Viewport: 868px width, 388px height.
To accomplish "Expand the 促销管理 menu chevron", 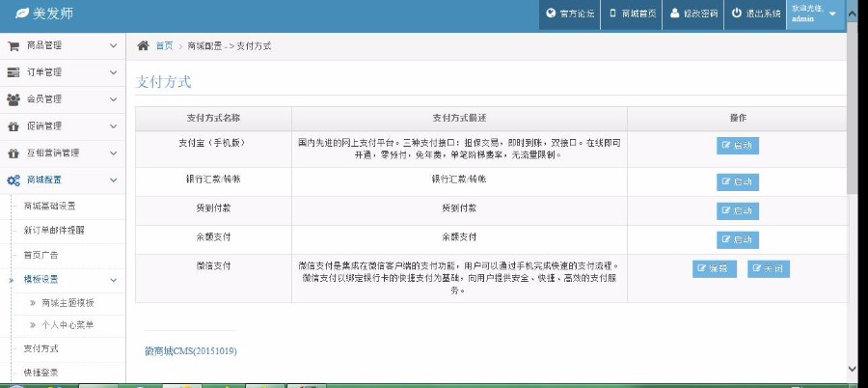I will (114, 125).
